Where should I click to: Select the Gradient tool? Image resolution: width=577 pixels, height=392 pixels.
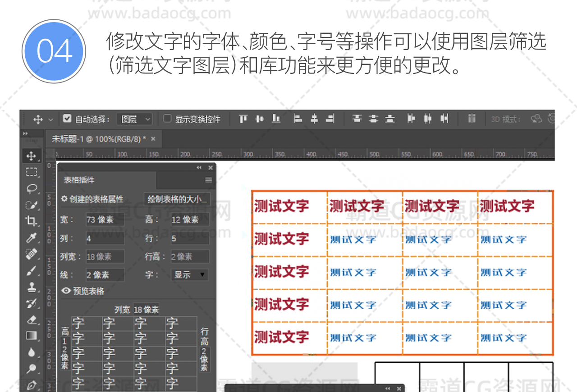(31, 336)
